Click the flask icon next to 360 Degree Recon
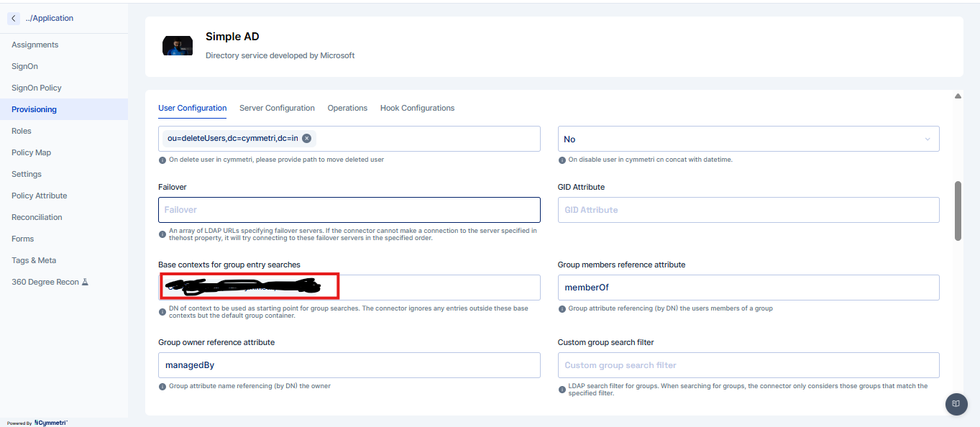980x427 pixels. [85, 282]
